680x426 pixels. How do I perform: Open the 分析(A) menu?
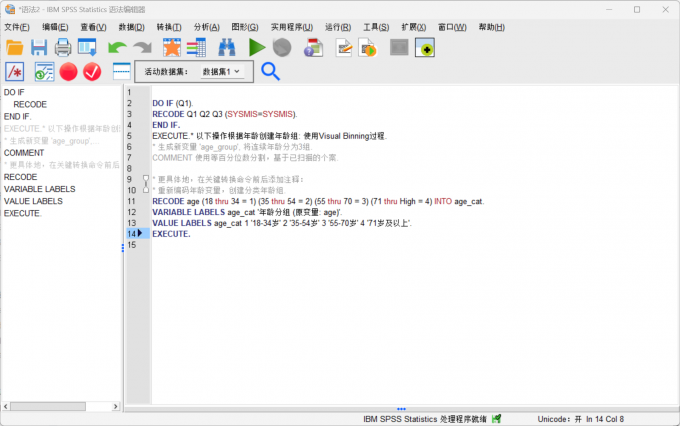coord(206,27)
